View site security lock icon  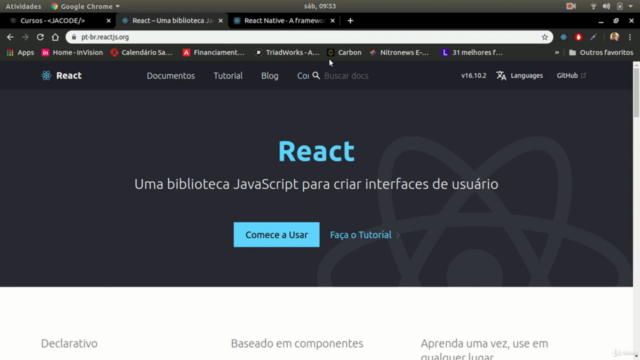(73, 37)
